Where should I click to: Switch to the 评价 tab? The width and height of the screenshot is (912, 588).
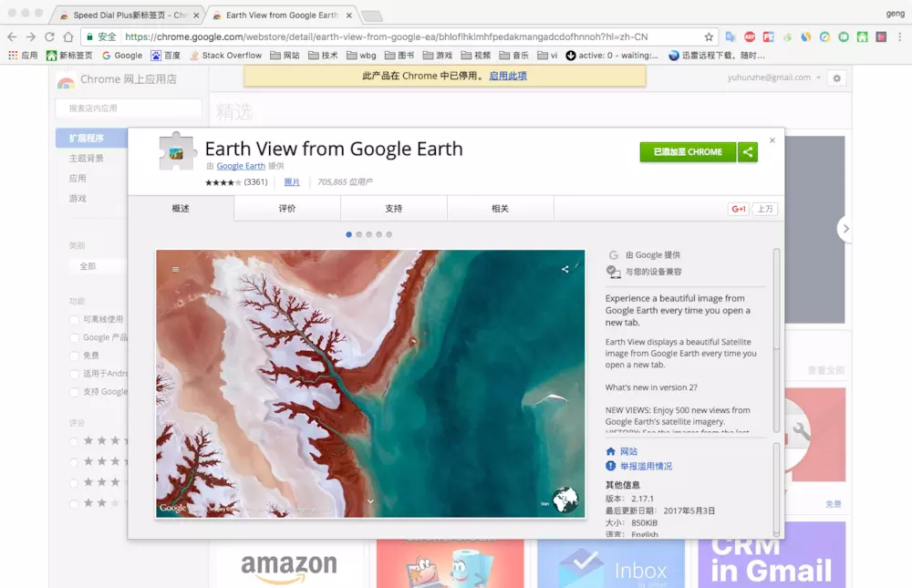pos(287,208)
